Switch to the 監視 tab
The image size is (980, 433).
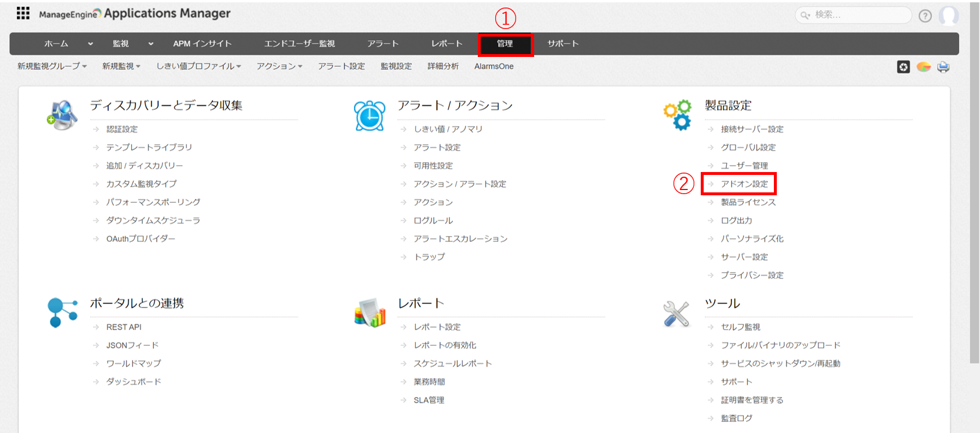tap(121, 44)
